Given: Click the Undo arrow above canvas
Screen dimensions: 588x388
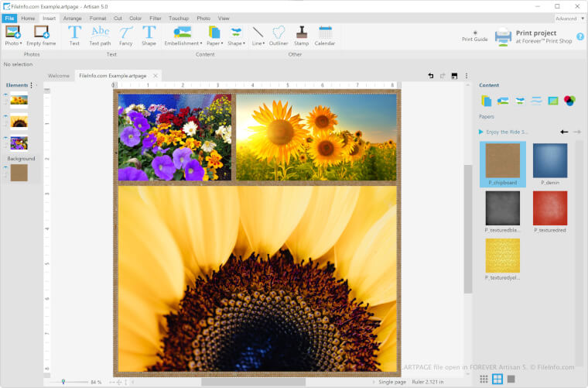Looking at the screenshot, I should [x=431, y=76].
